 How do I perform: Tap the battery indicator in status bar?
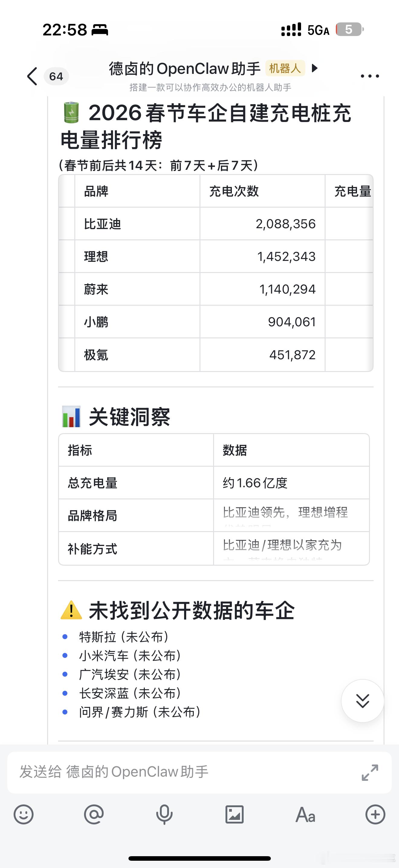click(350, 30)
